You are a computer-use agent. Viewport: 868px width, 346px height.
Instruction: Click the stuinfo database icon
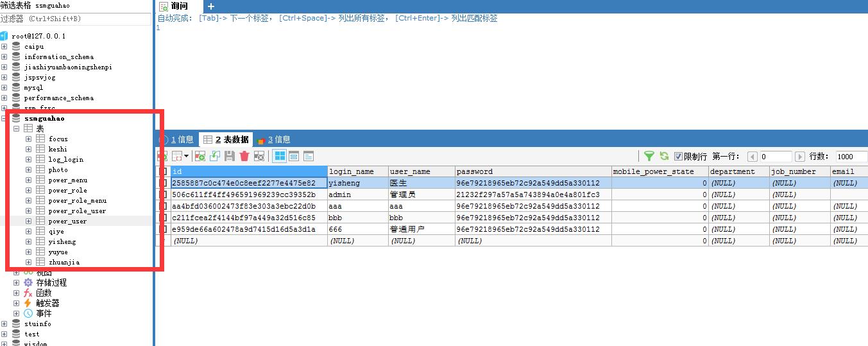[x=16, y=324]
